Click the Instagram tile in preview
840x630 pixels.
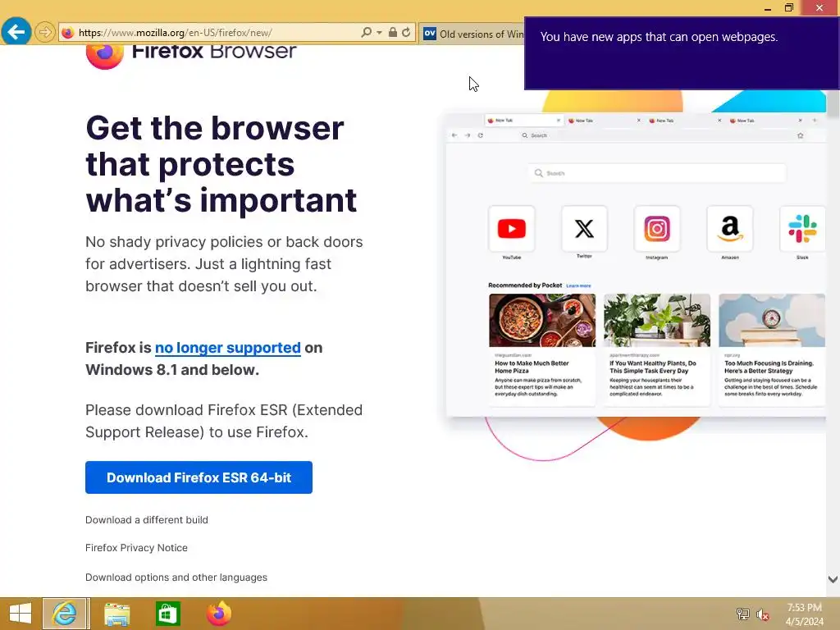[x=657, y=229]
